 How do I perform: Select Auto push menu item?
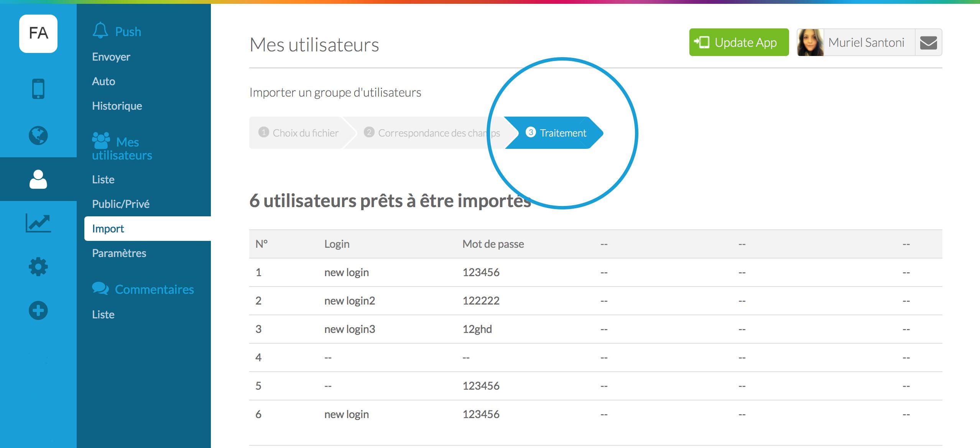[x=104, y=81]
